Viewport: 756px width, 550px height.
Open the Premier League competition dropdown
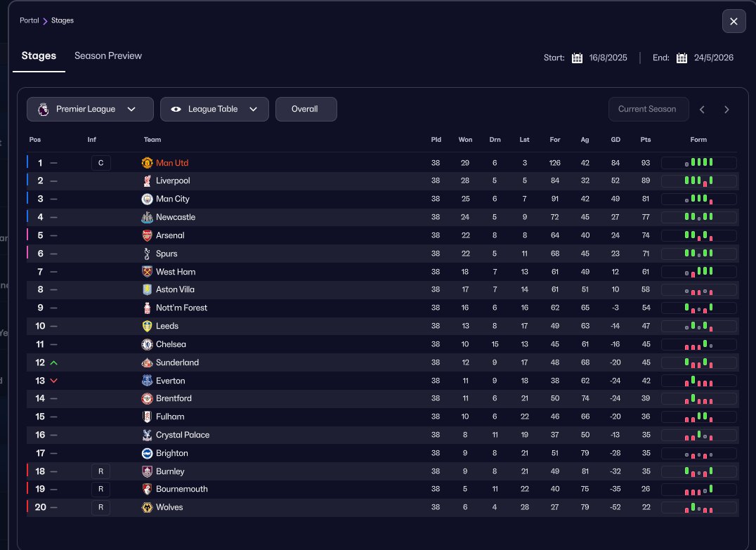pos(90,109)
